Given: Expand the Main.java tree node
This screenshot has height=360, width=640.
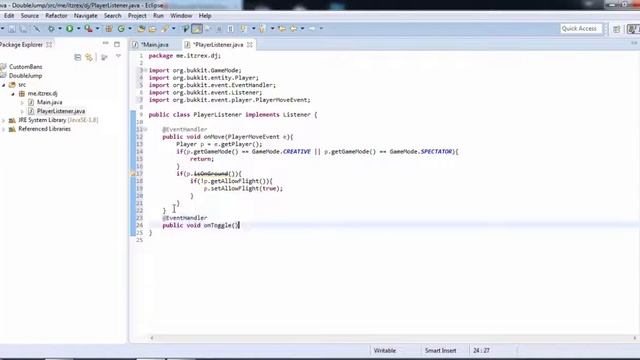Looking at the screenshot, I should click(22, 102).
